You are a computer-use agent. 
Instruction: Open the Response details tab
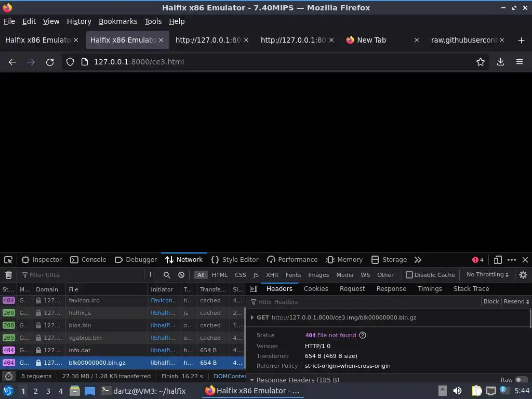tap(391, 289)
